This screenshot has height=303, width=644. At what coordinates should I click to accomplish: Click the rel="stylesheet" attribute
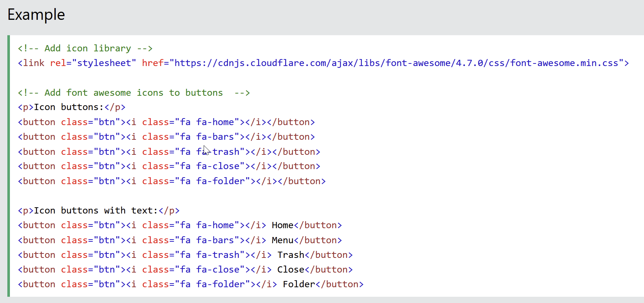pyautogui.click(x=93, y=63)
